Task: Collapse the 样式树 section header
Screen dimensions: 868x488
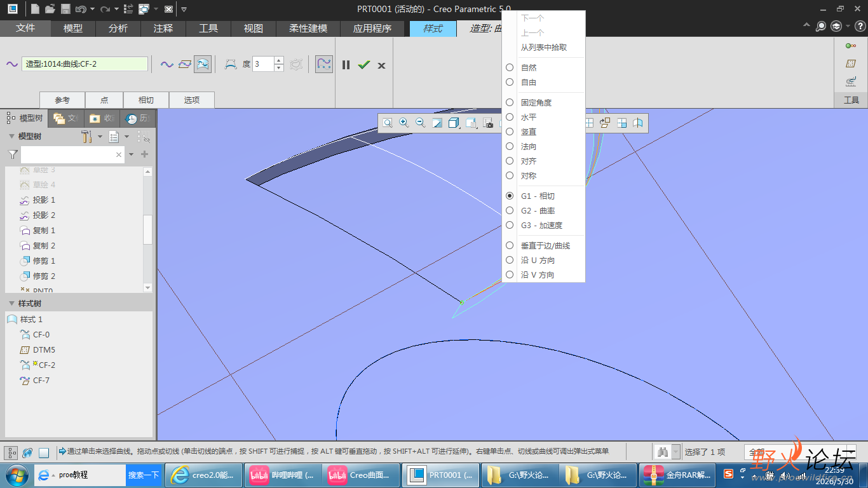Action: [x=11, y=304]
